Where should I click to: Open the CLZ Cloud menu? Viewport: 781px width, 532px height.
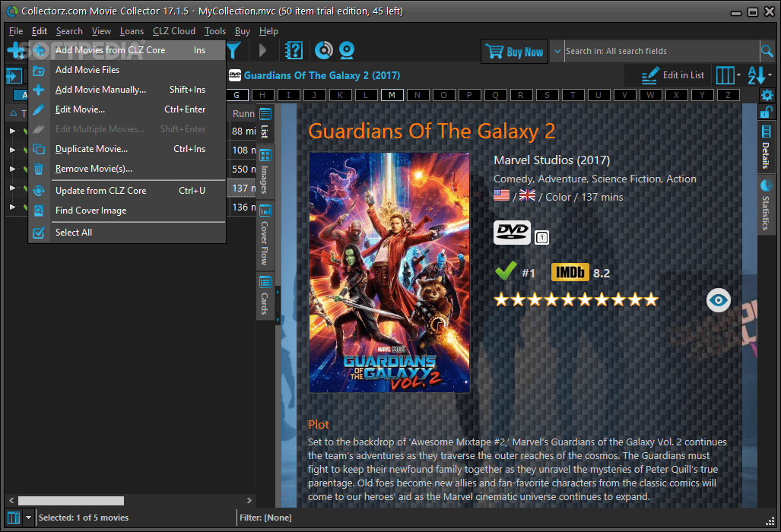point(174,31)
